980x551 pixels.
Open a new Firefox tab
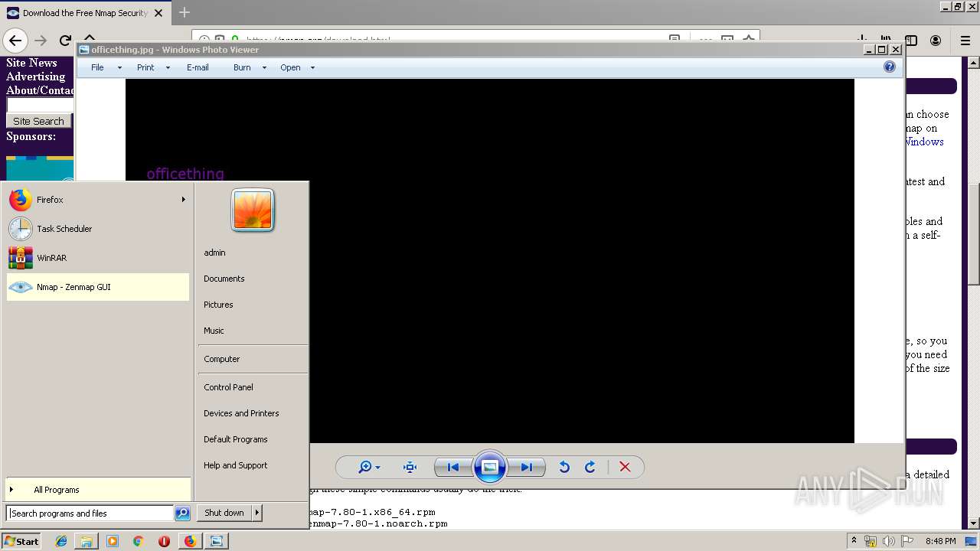pos(185,13)
